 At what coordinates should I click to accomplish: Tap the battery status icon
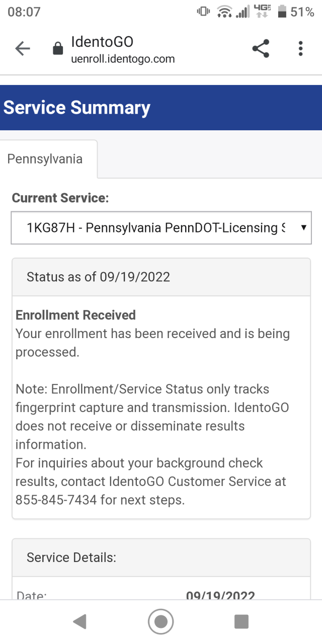click(282, 12)
